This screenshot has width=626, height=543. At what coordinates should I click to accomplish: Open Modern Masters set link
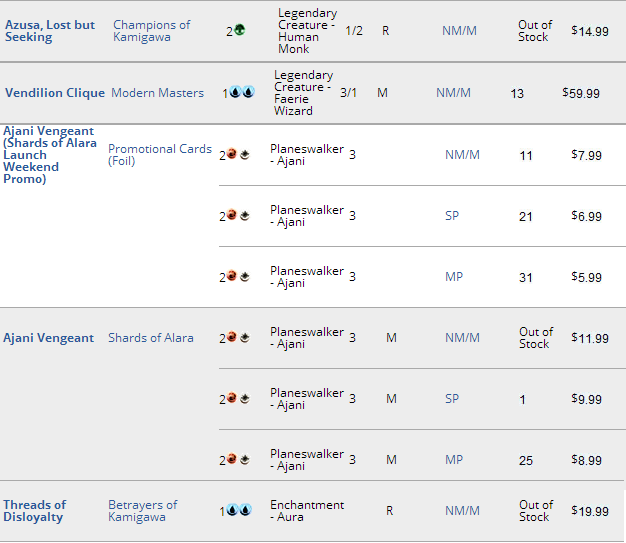point(157,93)
